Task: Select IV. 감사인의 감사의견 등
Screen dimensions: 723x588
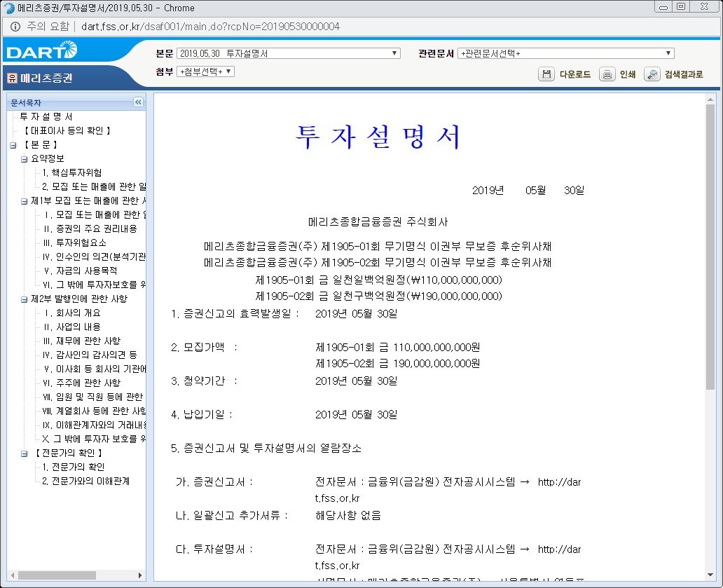Action: pos(90,355)
